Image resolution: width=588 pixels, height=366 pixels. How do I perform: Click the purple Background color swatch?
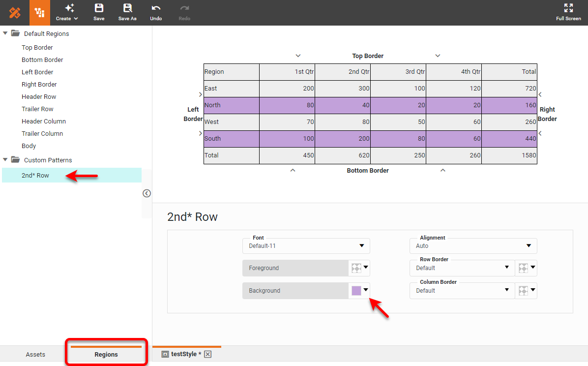click(356, 291)
